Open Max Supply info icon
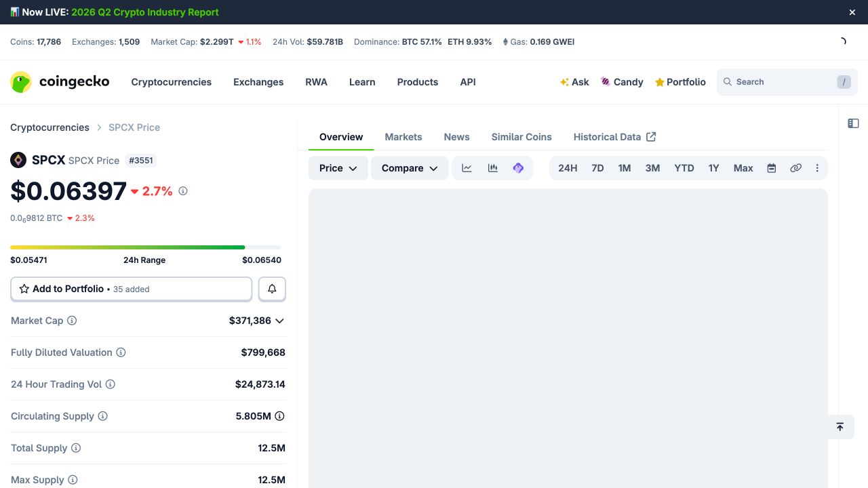Screen dimensions: 868x488 pyautogui.click(x=73, y=480)
